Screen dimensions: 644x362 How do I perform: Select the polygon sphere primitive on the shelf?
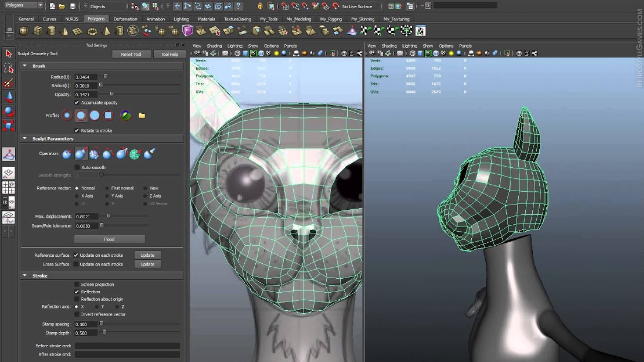coord(23,31)
